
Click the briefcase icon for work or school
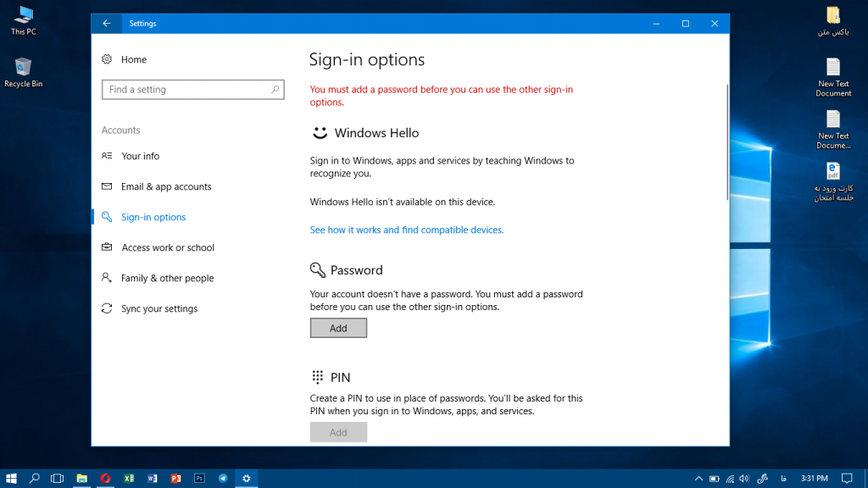coord(107,247)
